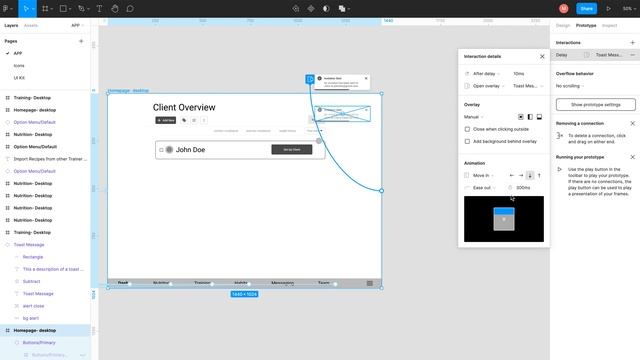Click Show prototype settings button
This screenshot has height=360, width=640.
tap(596, 104)
